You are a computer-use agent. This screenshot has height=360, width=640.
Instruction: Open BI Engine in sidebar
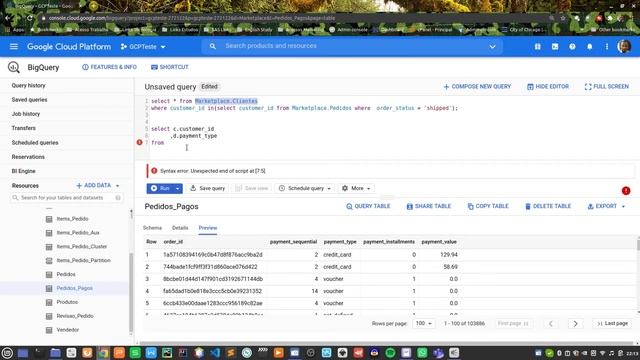point(23,171)
